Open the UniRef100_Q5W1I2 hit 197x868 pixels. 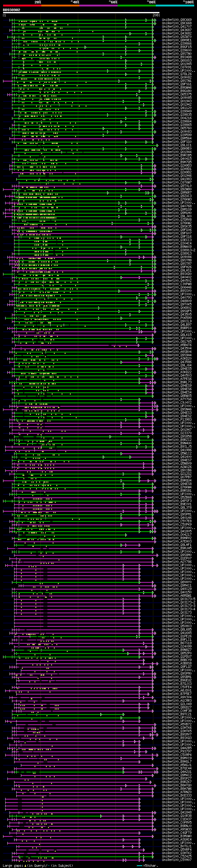click(177, 453)
